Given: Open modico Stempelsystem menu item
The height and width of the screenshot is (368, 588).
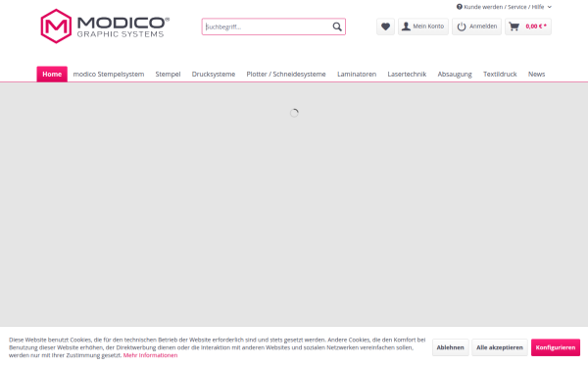Looking at the screenshot, I should coord(109,74).
